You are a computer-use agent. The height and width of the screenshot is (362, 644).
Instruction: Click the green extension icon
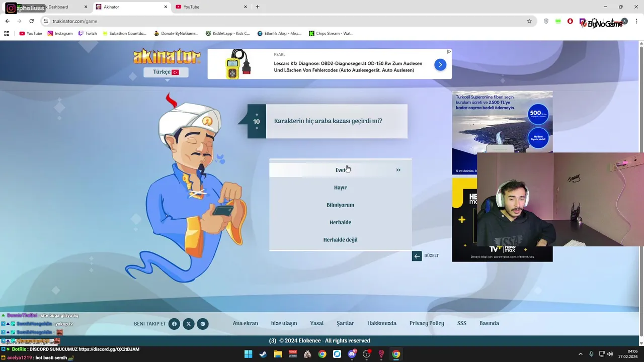558,21
